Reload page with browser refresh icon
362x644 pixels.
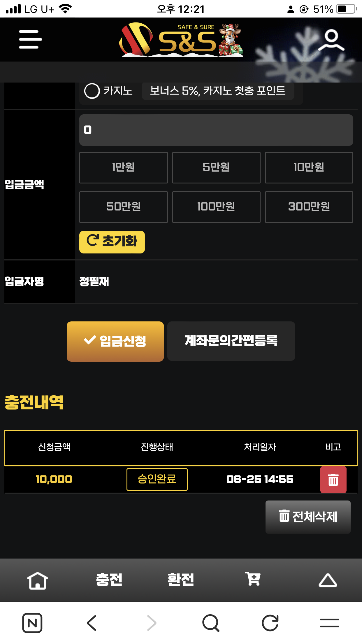270,623
